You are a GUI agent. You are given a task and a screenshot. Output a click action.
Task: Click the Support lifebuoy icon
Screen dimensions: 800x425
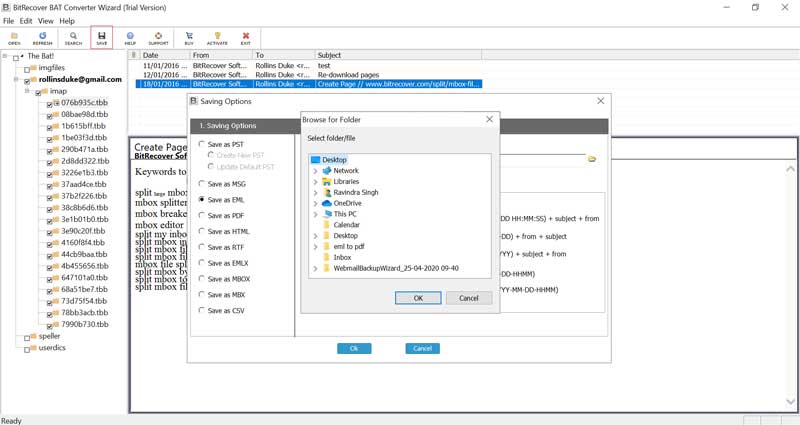(x=158, y=38)
